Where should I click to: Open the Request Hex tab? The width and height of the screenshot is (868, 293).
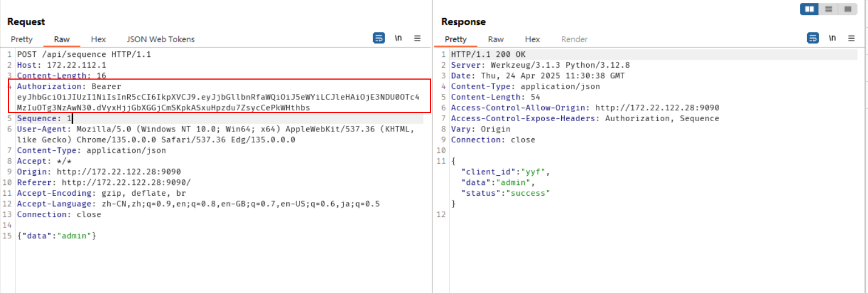(98, 39)
